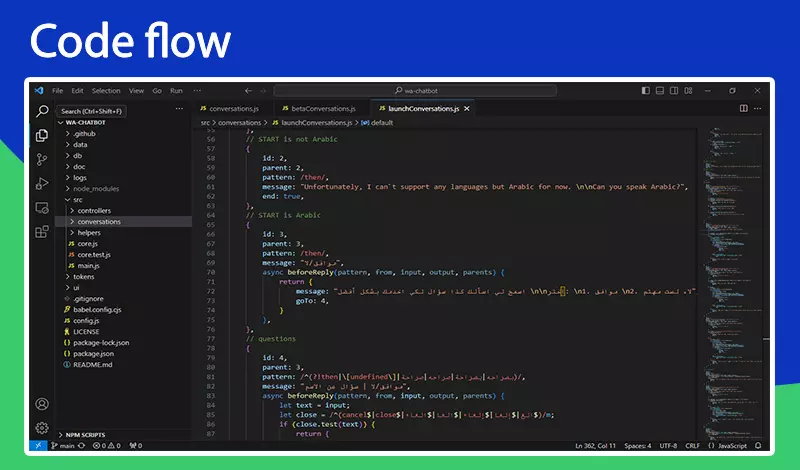Open the Extensions view

pos(42,232)
